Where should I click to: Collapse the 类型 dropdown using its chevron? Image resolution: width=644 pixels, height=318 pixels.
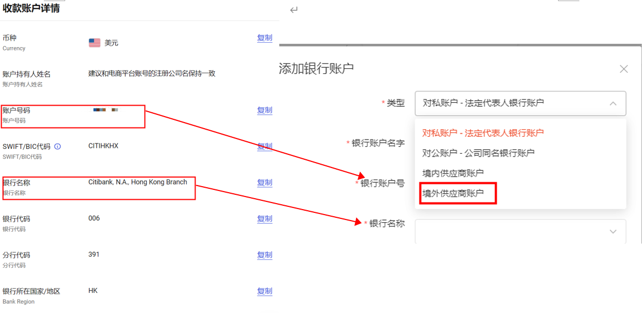point(613,103)
